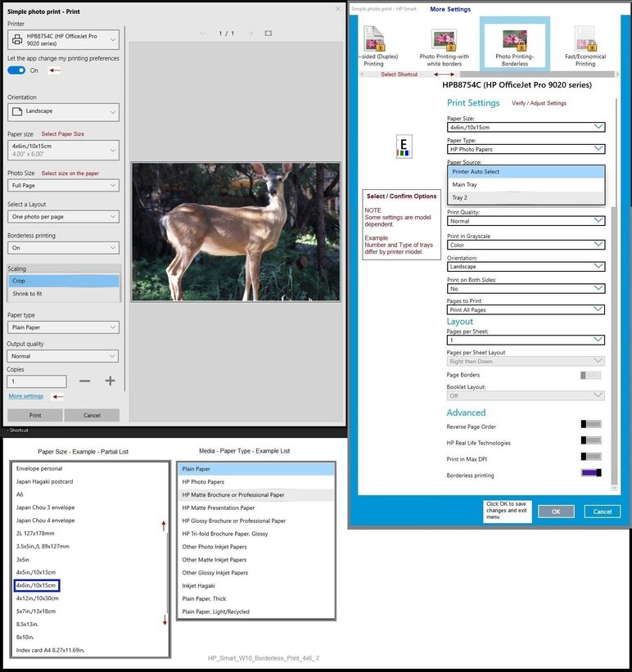Screen dimensions: 632x672
Task: Click Cancel in More Settings window
Action: click(602, 512)
